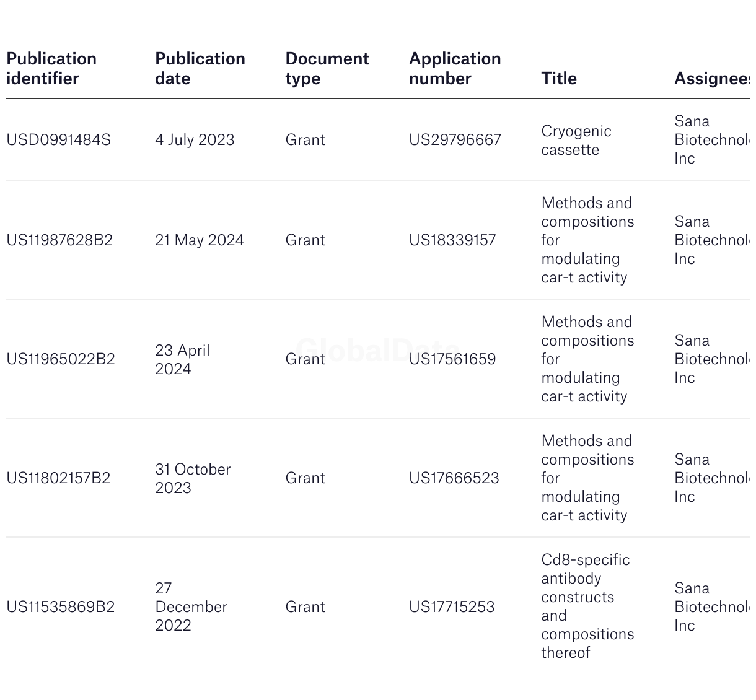Click the 27 December 2022 date cell
Screen dimensions: 756x700
click(191, 606)
